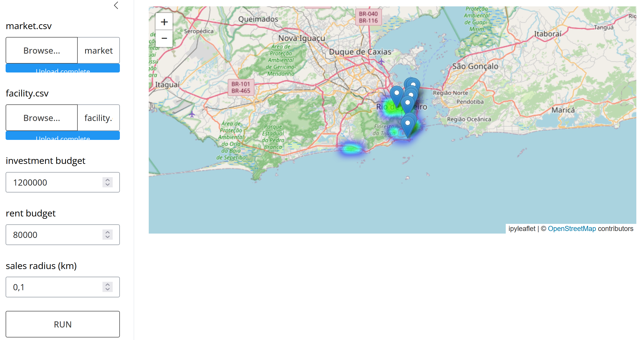Viewport: 644px width, 340px height.
Task: Click the market.csv upload complete progress bar
Action: tap(63, 68)
